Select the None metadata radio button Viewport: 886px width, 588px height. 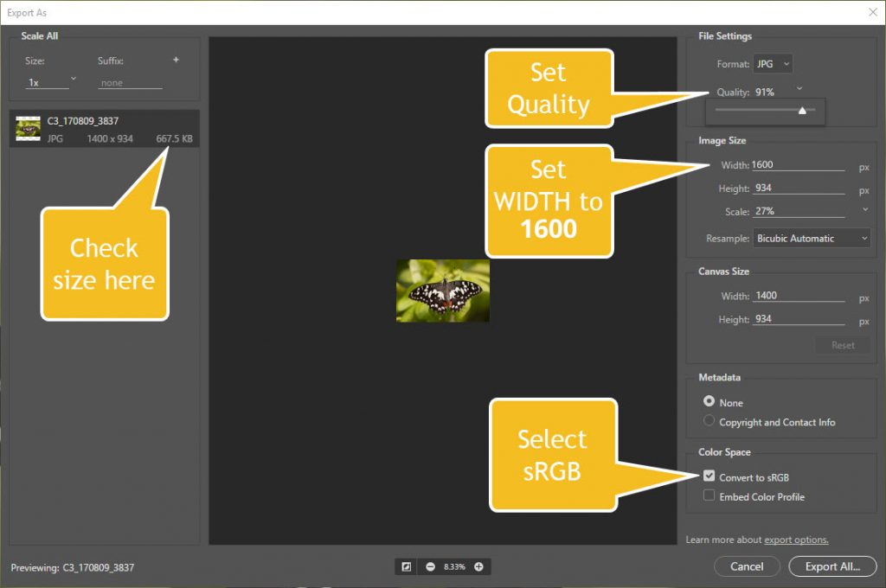(709, 402)
